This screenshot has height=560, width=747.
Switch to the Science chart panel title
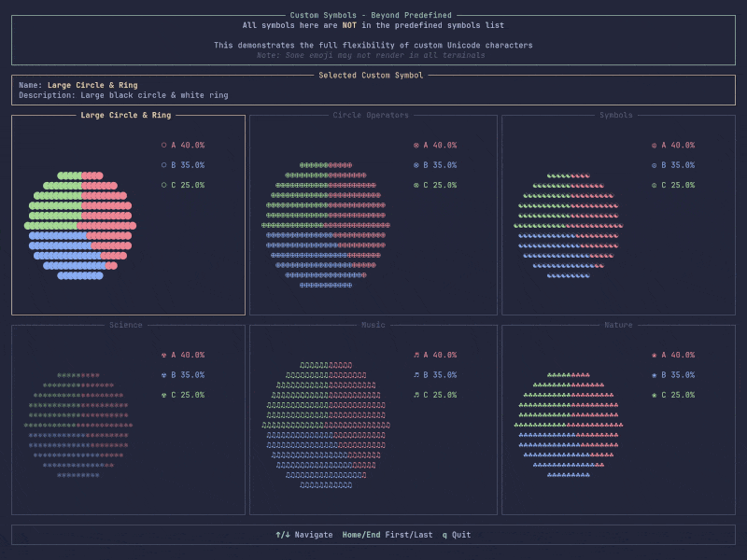(x=126, y=326)
